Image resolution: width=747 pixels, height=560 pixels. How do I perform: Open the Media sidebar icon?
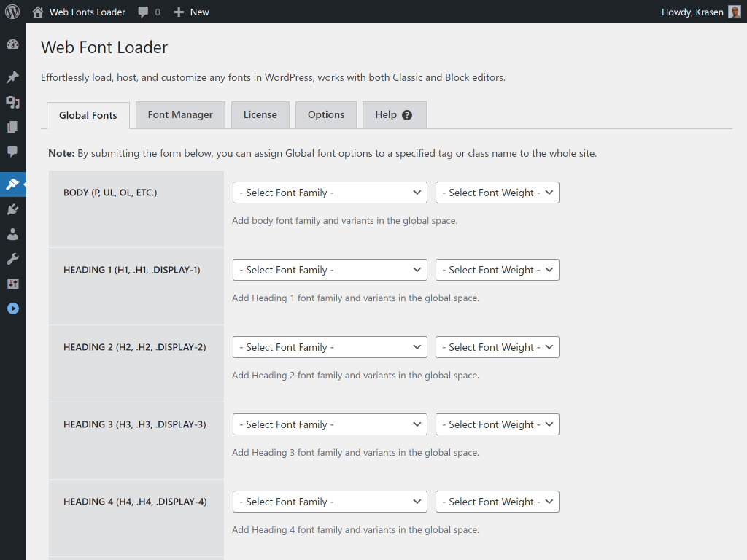13,102
